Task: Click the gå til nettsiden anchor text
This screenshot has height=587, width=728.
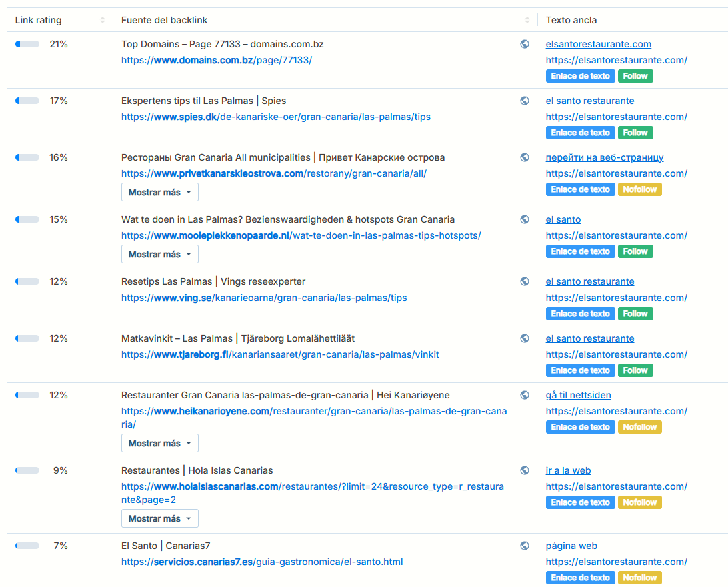Action: pyautogui.click(x=578, y=394)
